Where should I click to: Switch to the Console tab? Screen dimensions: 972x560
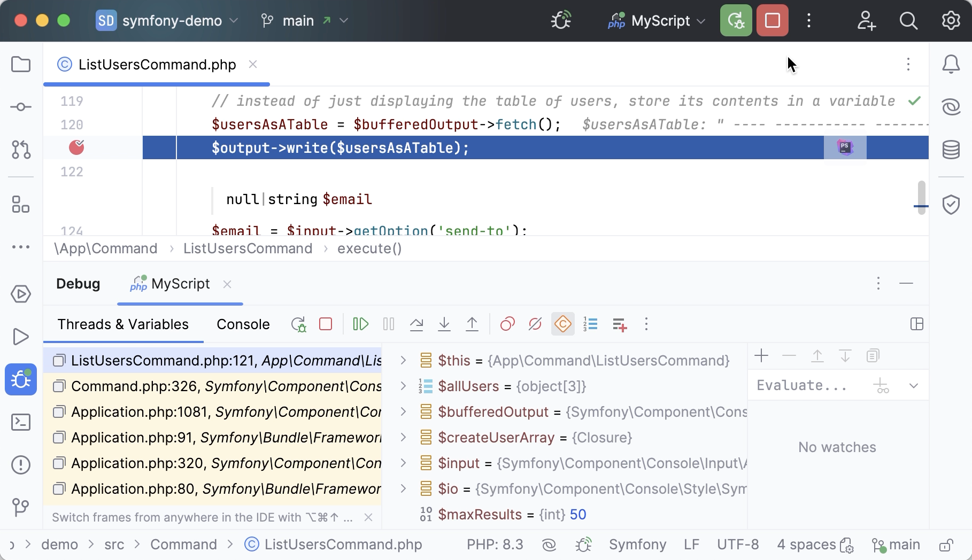point(243,324)
